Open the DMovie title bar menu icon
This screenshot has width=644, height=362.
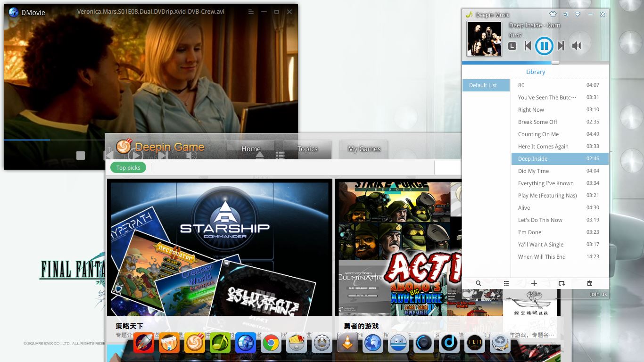tap(251, 12)
